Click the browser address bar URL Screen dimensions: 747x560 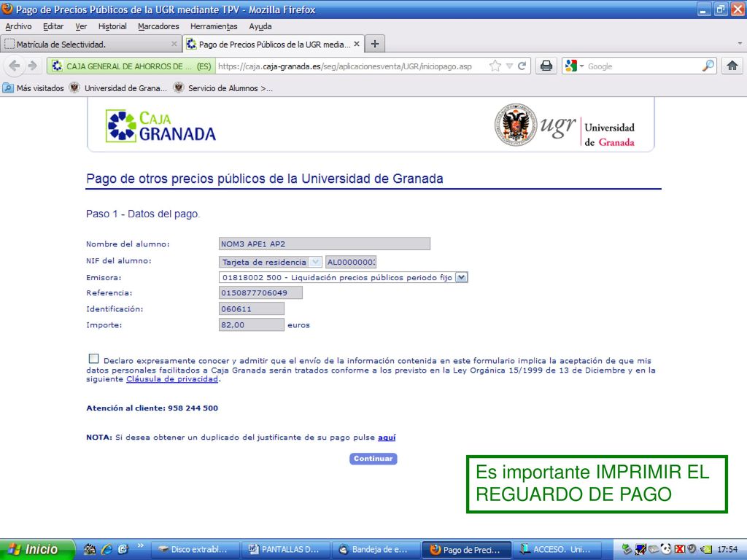345,66
